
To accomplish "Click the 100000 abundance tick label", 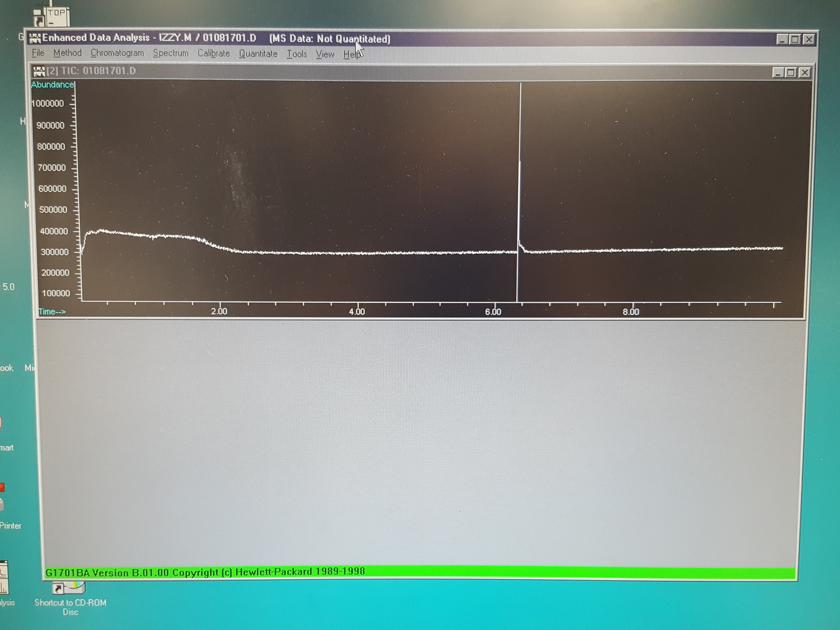I will (55, 293).
